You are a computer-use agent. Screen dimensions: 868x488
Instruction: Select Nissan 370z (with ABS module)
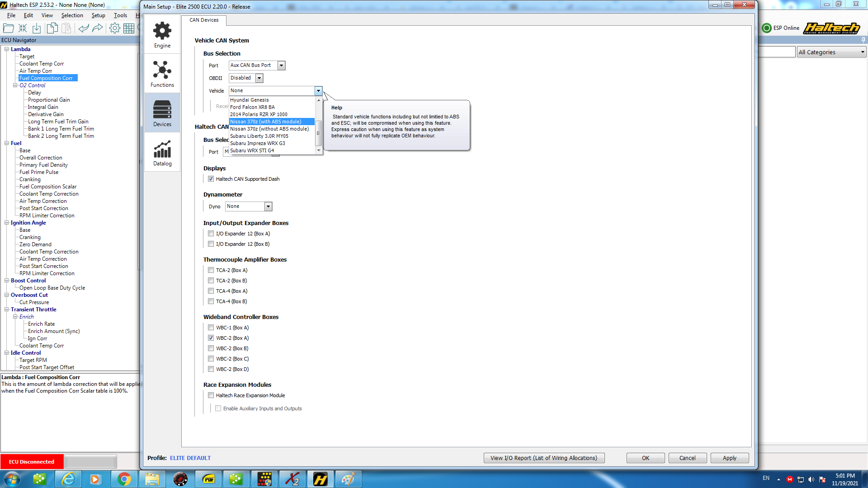tap(272, 122)
